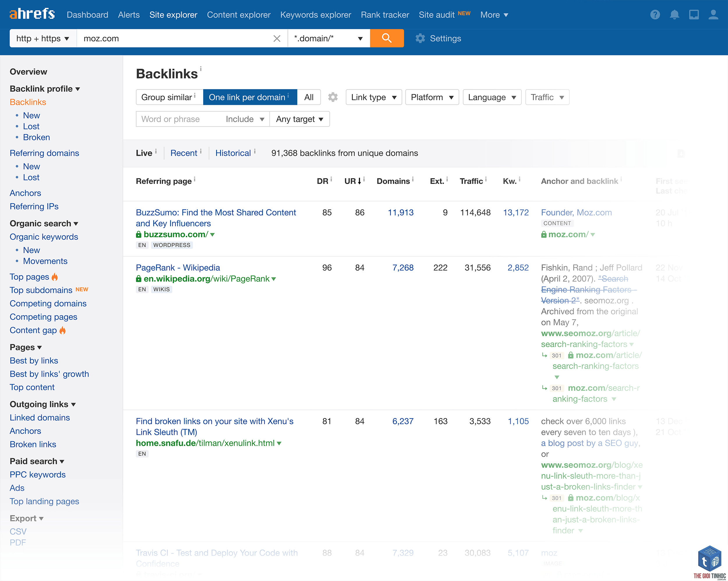Go to Content explorer
The width and height of the screenshot is (728, 581).
point(239,15)
